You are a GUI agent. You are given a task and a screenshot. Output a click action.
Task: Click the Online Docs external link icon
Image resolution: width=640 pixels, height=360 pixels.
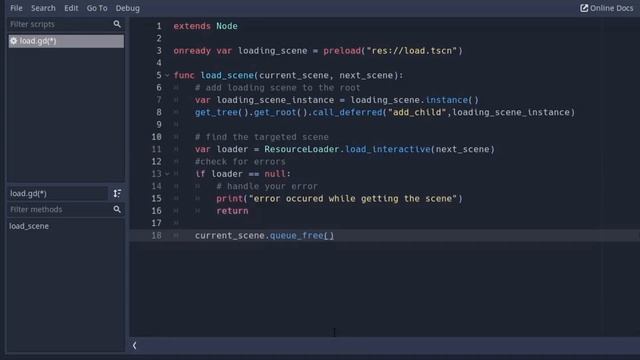coord(584,8)
